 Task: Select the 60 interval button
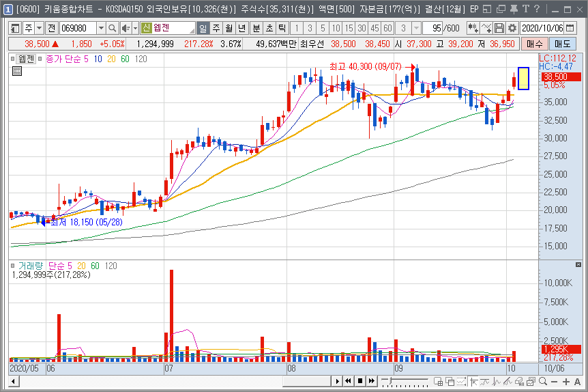387,28
